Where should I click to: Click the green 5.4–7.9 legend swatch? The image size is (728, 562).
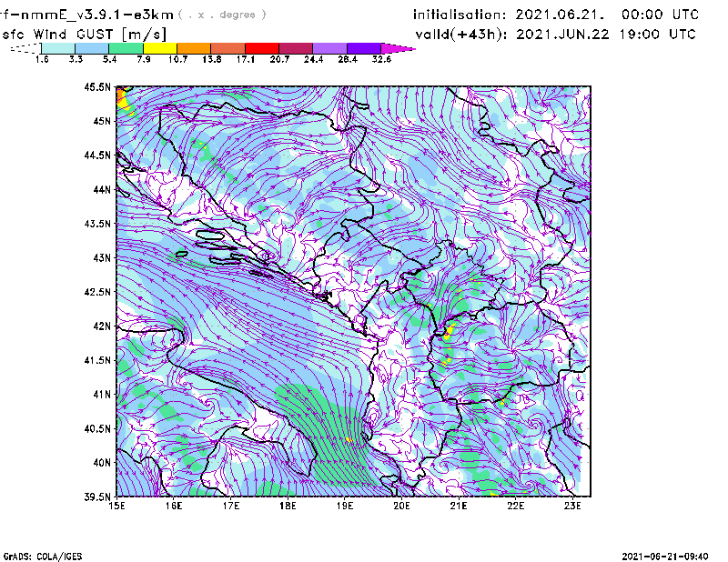[x=126, y=48]
